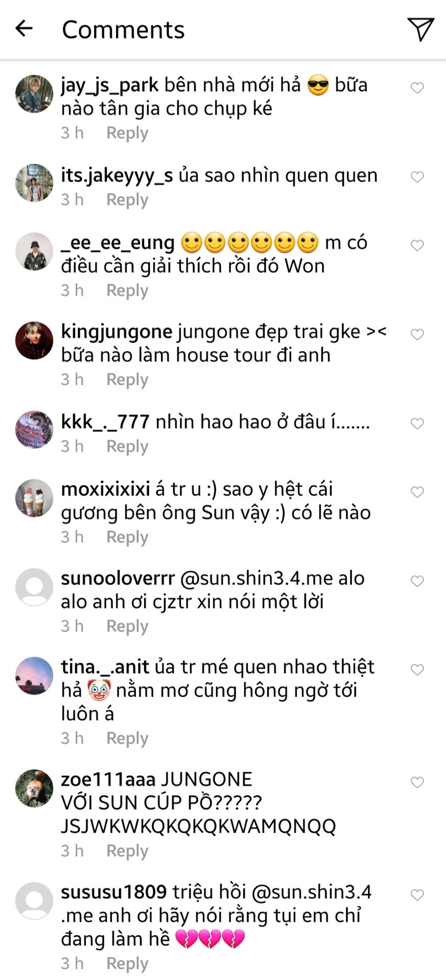Open moxixixixi's ice cream avatar
Viewport: 446px width, 980px height.
(x=34, y=498)
